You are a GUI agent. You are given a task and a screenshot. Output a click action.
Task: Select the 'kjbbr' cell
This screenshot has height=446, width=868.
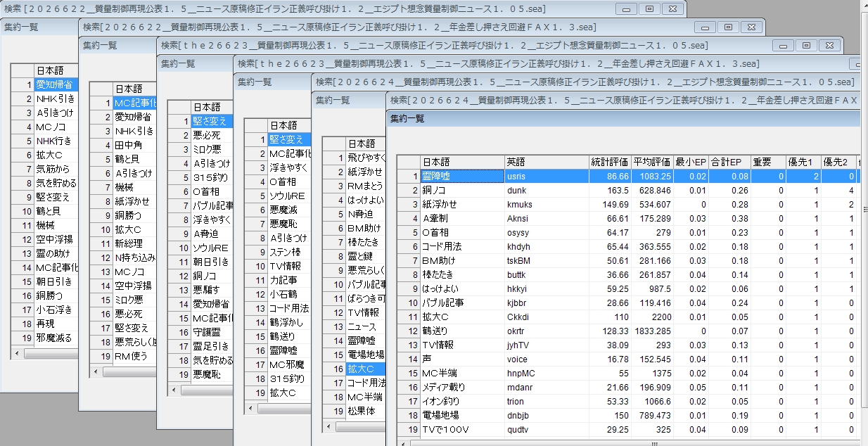(x=546, y=303)
